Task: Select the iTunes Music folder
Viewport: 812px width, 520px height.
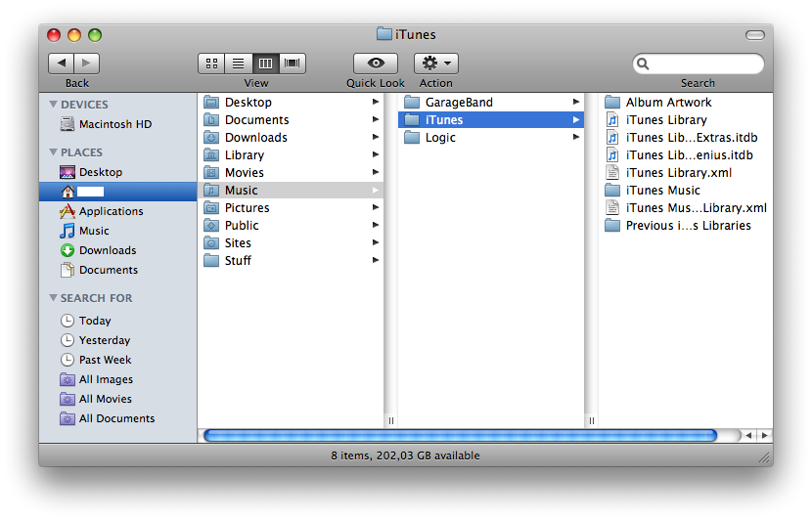Action: [x=686, y=190]
